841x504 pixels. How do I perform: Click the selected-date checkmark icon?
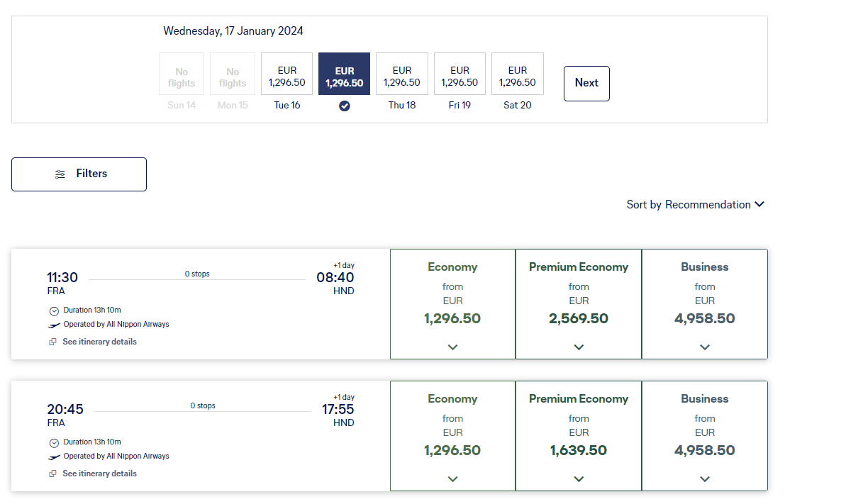pos(344,106)
